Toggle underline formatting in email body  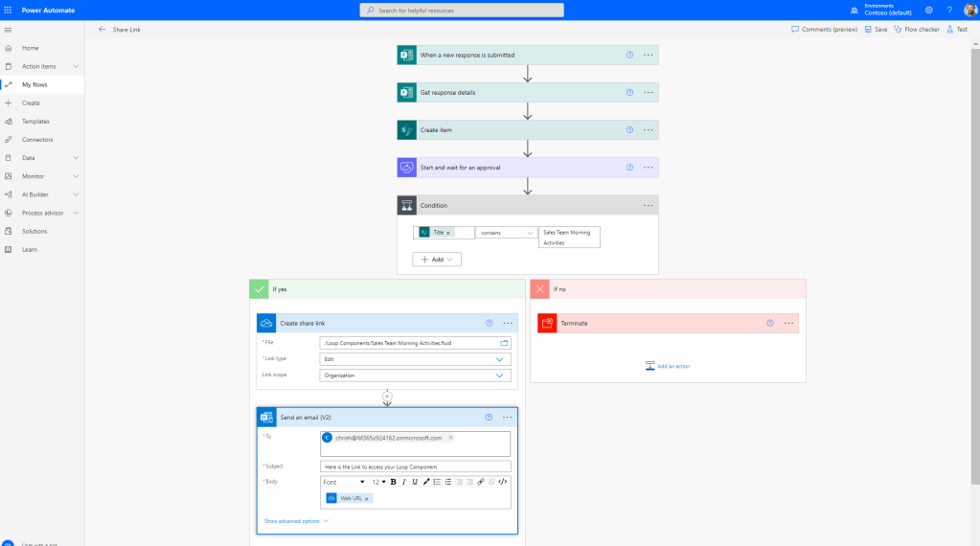pos(414,482)
